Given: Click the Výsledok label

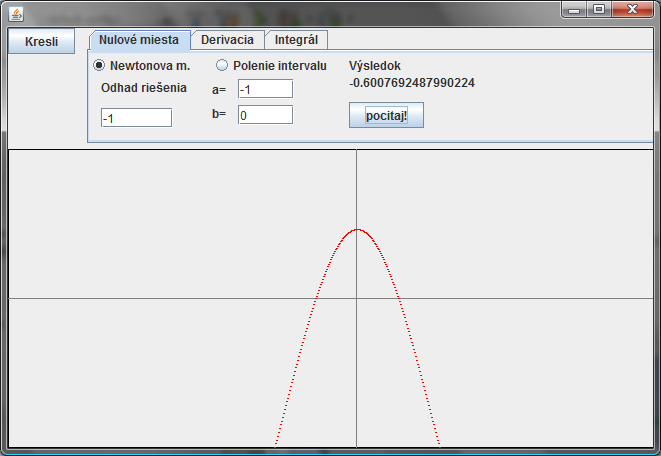Looking at the screenshot, I should click(x=375, y=66).
